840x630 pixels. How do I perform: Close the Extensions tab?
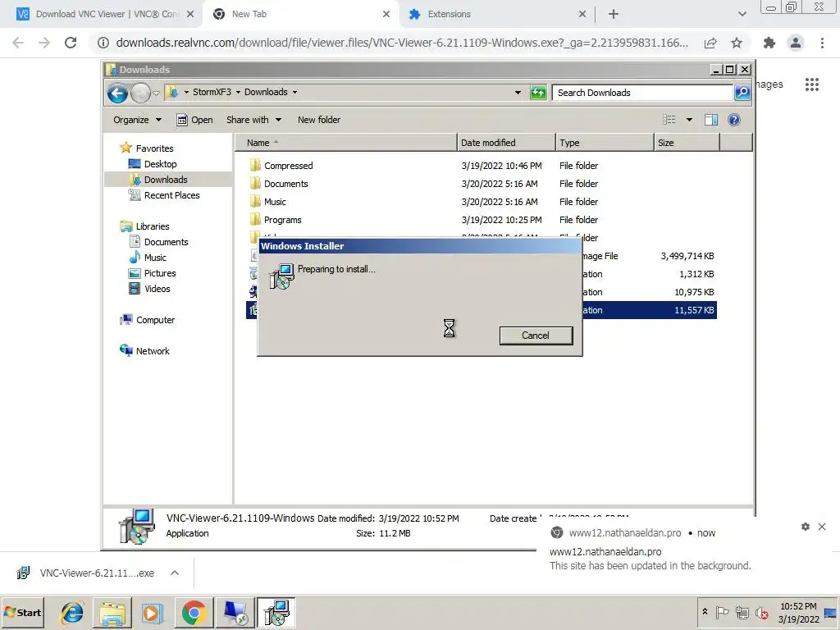(582, 14)
